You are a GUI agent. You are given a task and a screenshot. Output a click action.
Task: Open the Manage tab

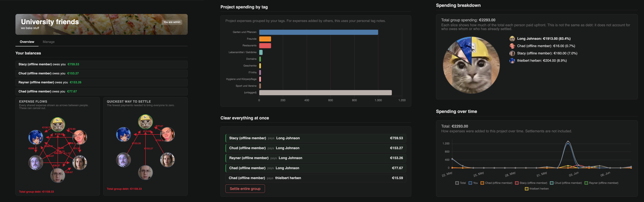click(49, 42)
